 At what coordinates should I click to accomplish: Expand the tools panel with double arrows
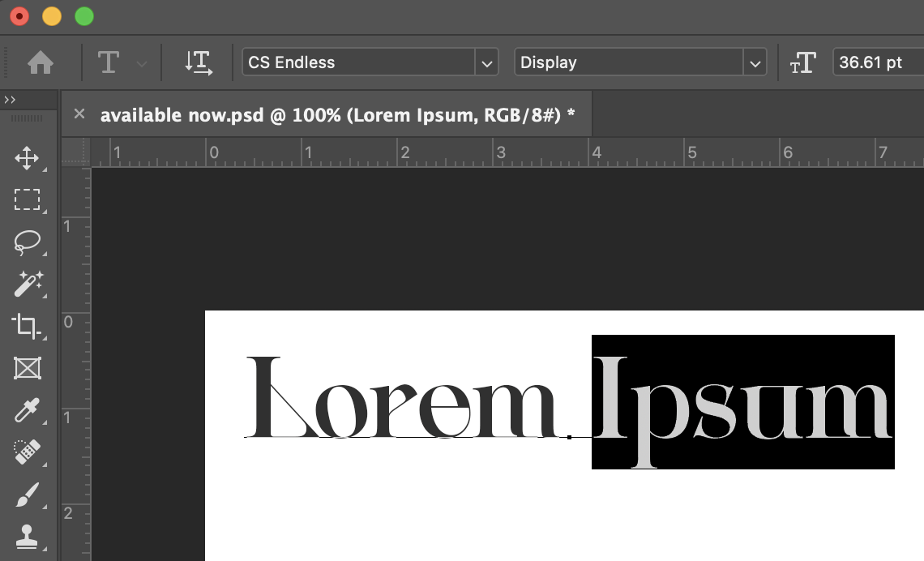pyautogui.click(x=10, y=100)
